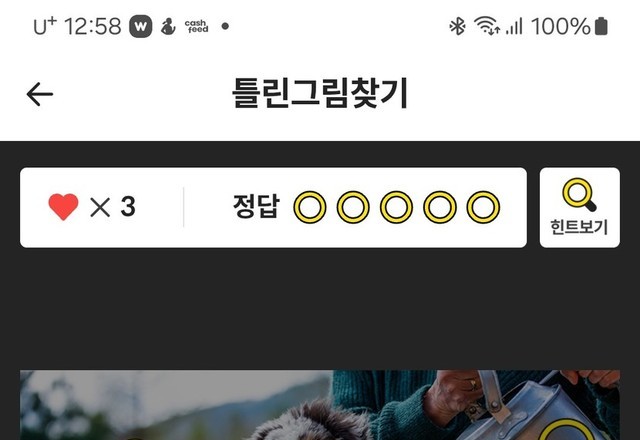The width and height of the screenshot is (640, 440).
Task: Tap the first yellow answer circle
Action: [310, 207]
